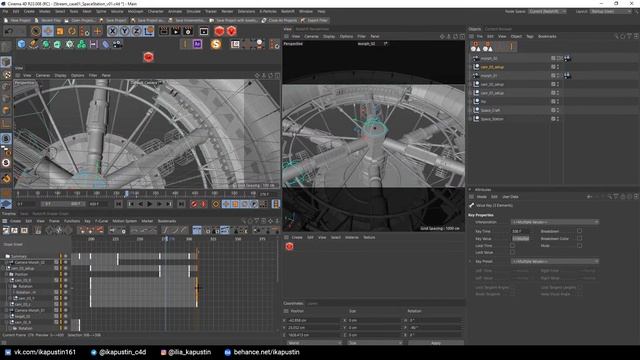Viewport: 640px width, 360px height.
Task: Click New Project button
Action: point(17,20)
